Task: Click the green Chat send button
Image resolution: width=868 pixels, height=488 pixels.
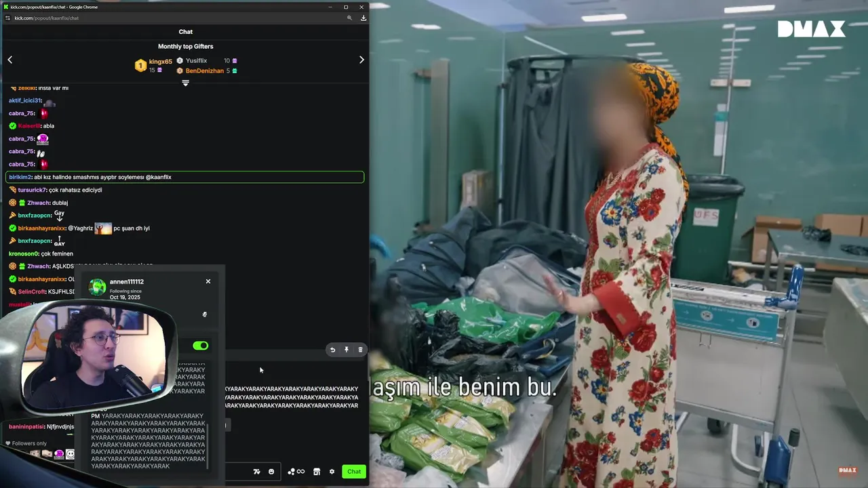Action: 354,472
